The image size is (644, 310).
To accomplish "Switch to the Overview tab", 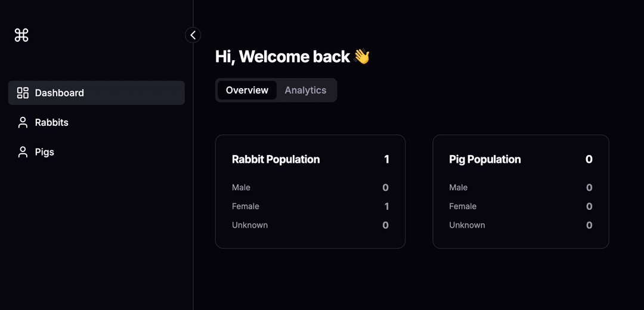I will click(x=247, y=91).
